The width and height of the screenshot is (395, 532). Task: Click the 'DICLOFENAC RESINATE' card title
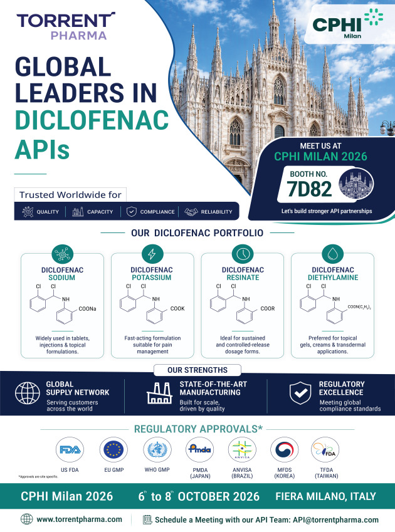pos(243,274)
